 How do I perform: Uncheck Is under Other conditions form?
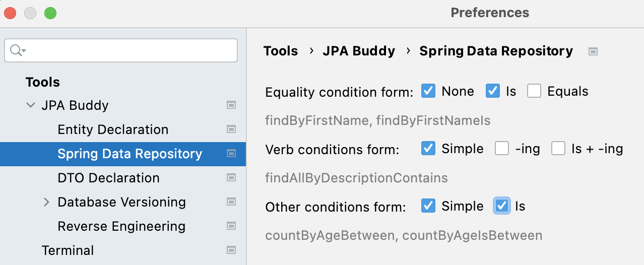pos(502,206)
